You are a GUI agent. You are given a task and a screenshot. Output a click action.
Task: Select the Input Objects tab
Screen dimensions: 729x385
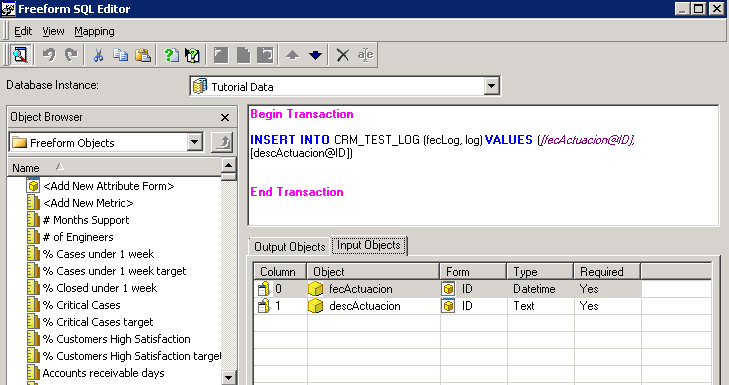[x=369, y=245]
